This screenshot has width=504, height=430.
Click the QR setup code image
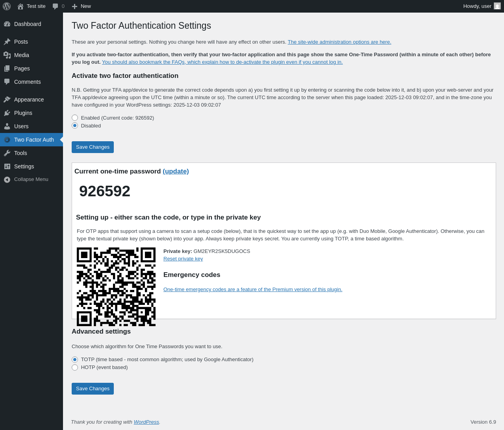click(x=116, y=287)
